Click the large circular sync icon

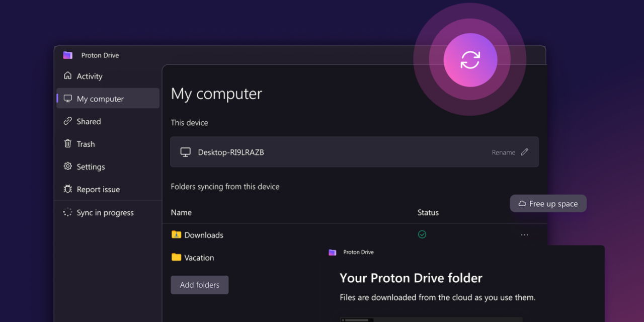(470, 60)
